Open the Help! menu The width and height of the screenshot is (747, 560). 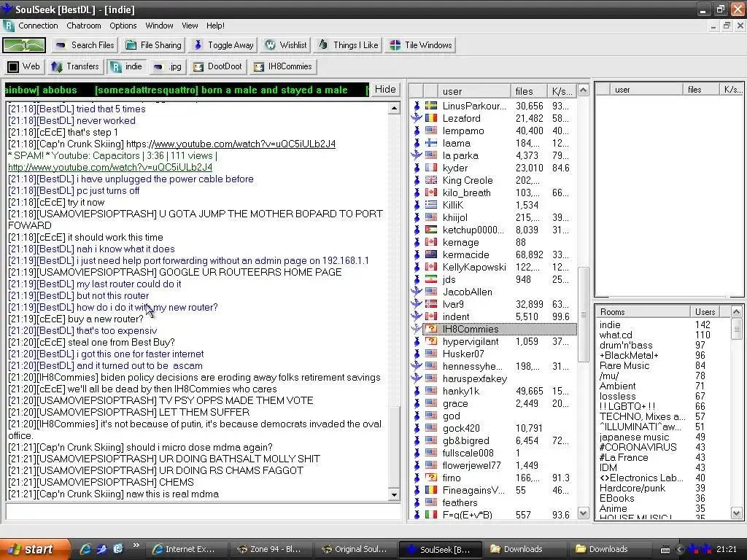tap(215, 26)
